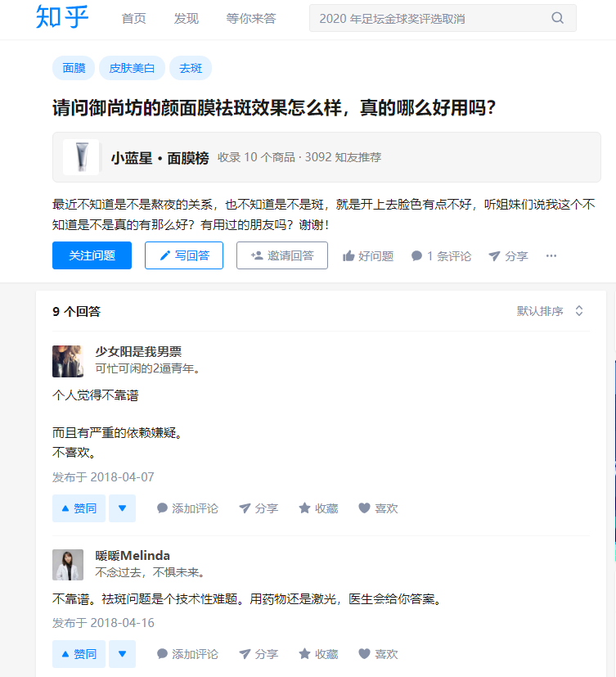Share the question via 分享
The height and width of the screenshot is (677, 616).
pyautogui.click(x=508, y=256)
